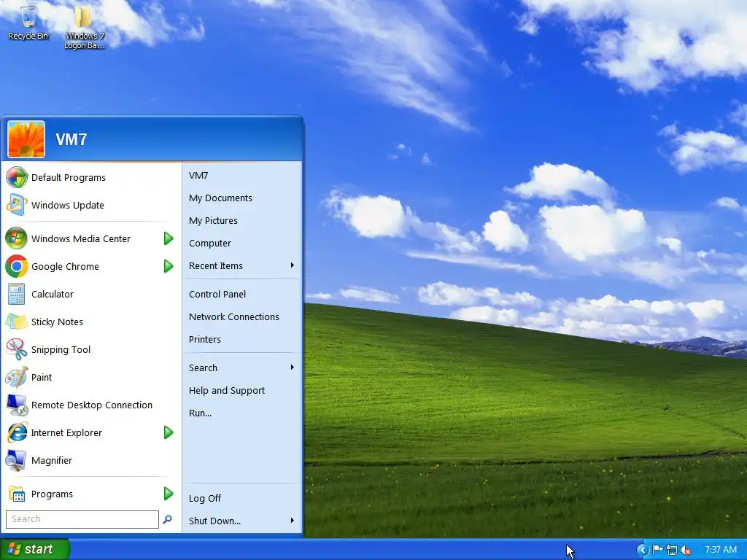Click the muted volume tray icon
This screenshot has height=560, width=747.
[686, 550]
